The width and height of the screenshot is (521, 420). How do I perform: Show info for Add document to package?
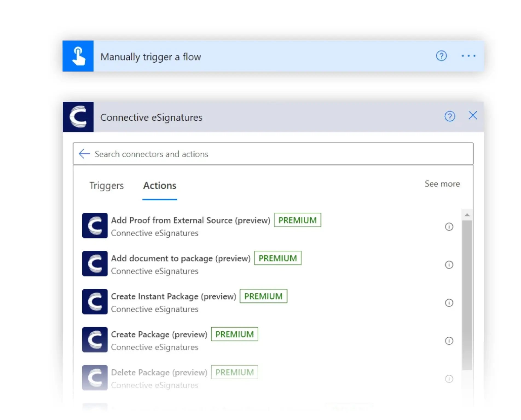(x=448, y=265)
